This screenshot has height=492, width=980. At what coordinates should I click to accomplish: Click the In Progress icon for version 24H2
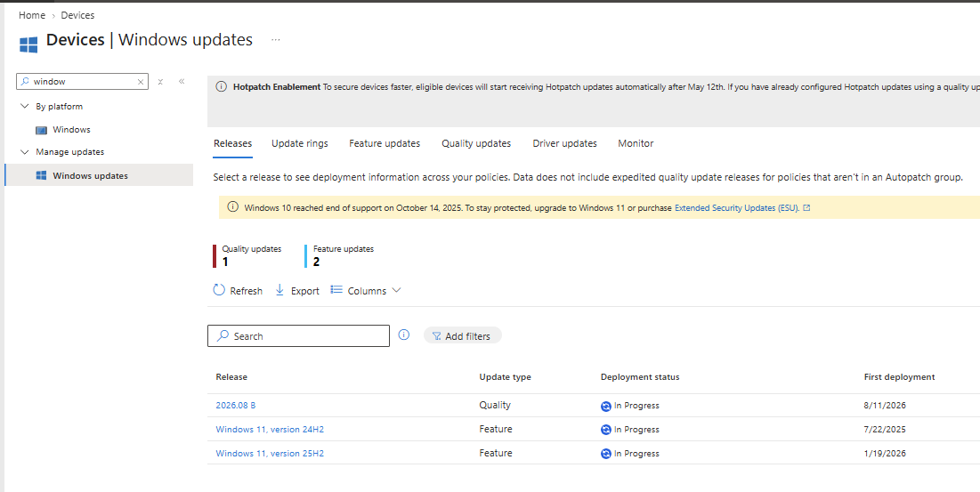[x=605, y=430]
